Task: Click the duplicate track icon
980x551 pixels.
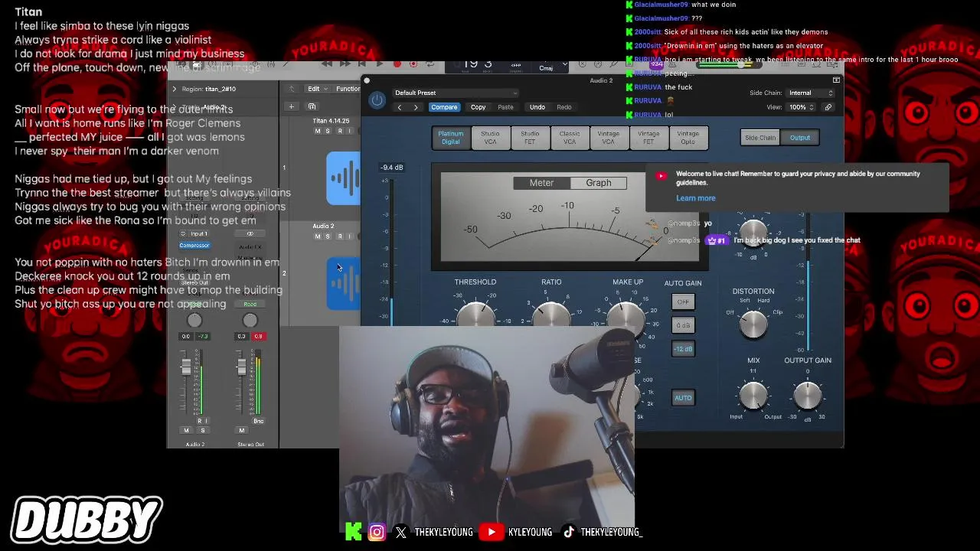Action: 312,107
